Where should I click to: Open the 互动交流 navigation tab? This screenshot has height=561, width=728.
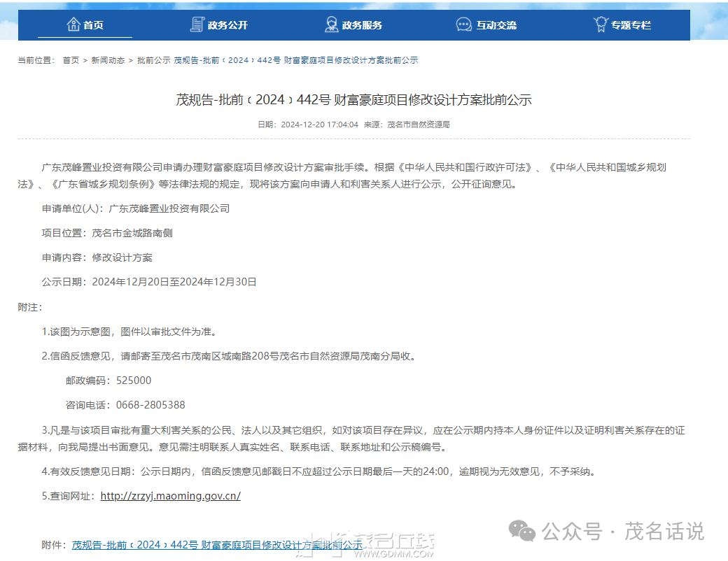coord(486,24)
